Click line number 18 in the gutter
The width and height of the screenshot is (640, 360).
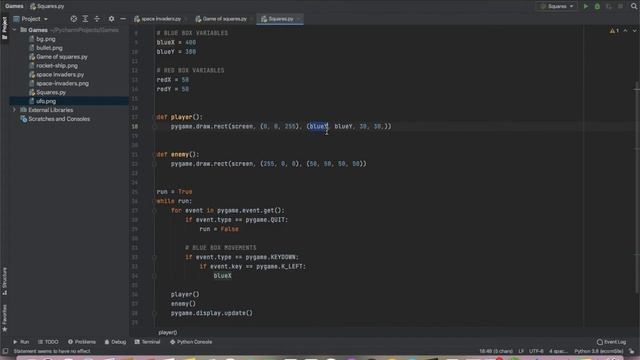[x=135, y=127]
